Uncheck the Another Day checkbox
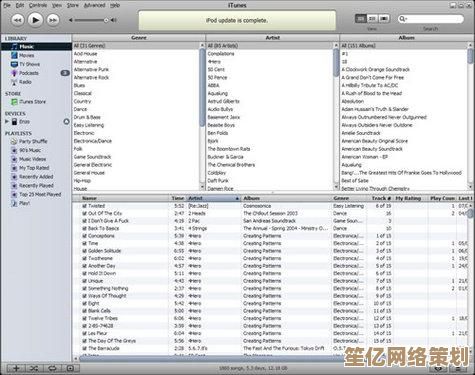 coord(85,266)
